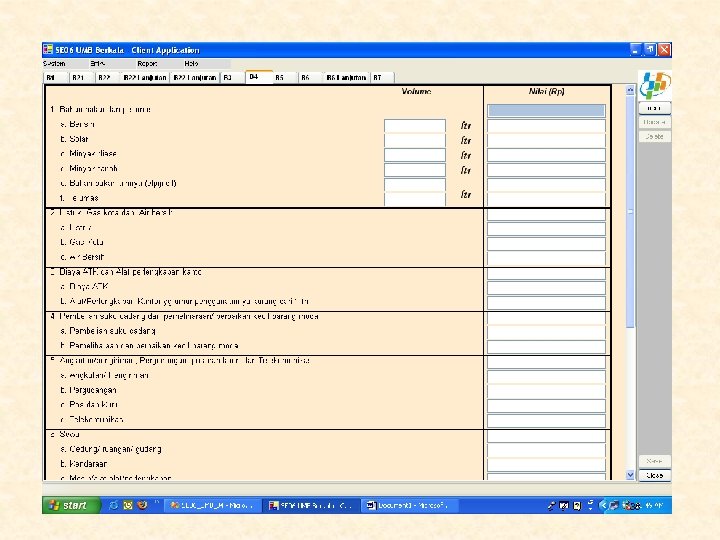Click the Volume field for Pelumas

415,199
